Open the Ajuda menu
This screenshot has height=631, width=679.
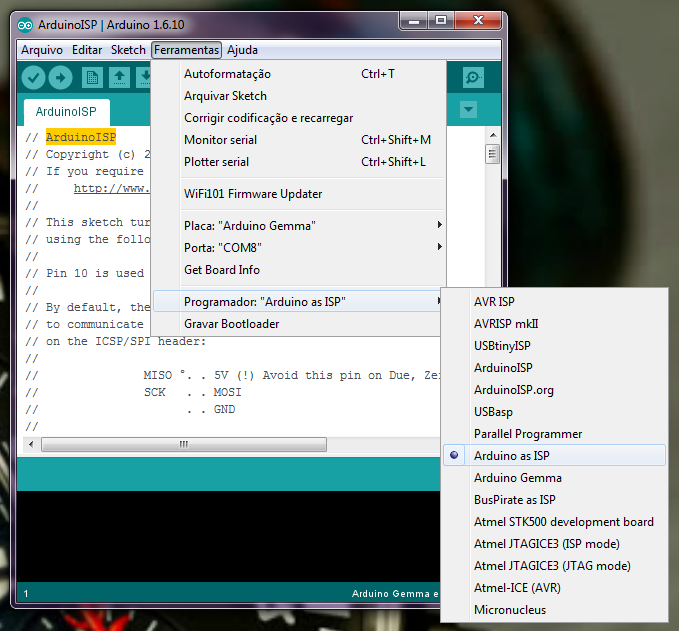[x=242, y=50]
